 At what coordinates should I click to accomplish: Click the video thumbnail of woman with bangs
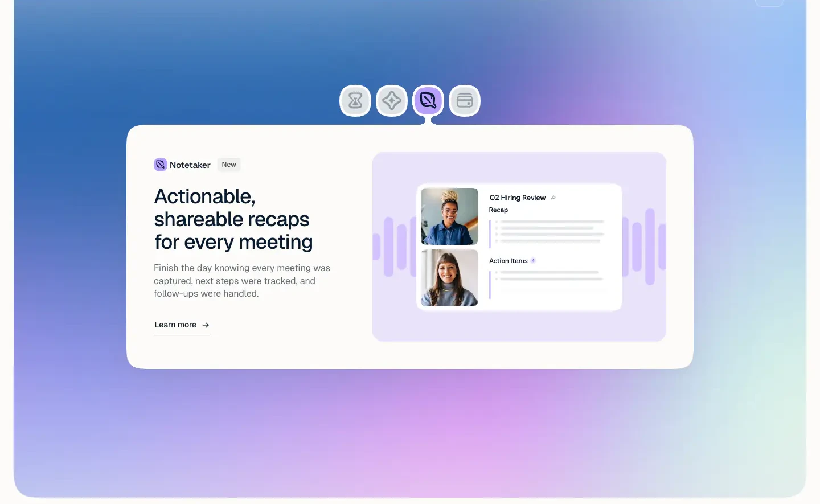449,278
